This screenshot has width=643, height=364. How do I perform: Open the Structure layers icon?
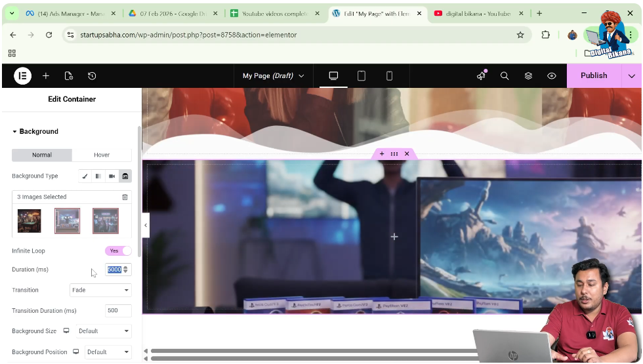[x=528, y=75]
